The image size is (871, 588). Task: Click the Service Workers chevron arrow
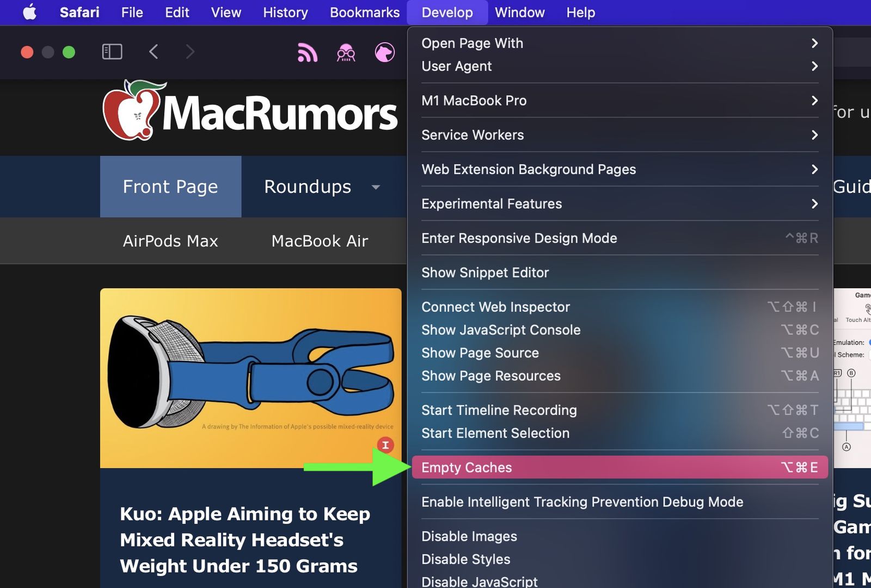point(814,135)
